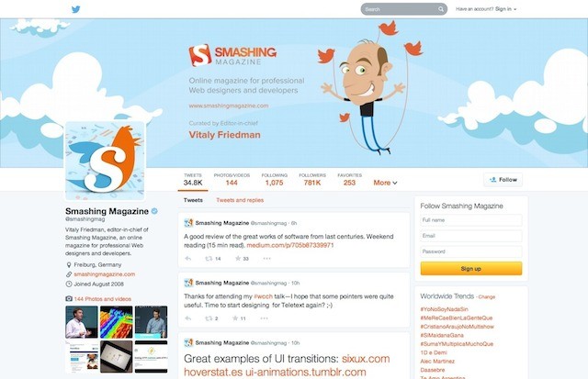The image size is (588, 379).
Task: Click the Twitter bird home icon
Action: click(75, 9)
